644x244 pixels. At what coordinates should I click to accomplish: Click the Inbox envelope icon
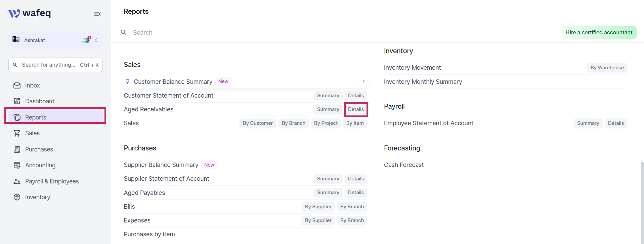click(17, 85)
